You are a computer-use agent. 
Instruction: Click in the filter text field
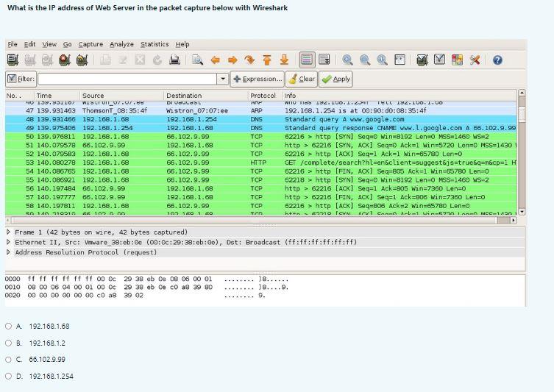127,79
